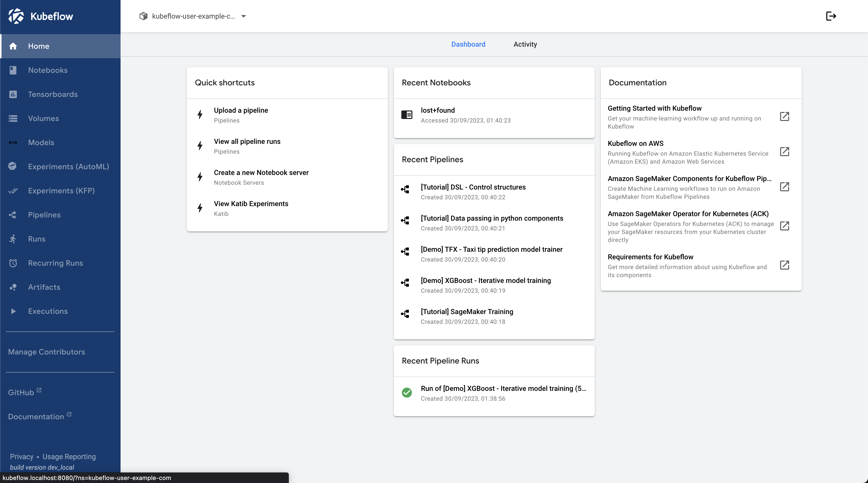Switch to the Activity tab
Image resolution: width=868 pixels, height=483 pixels.
(525, 44)
